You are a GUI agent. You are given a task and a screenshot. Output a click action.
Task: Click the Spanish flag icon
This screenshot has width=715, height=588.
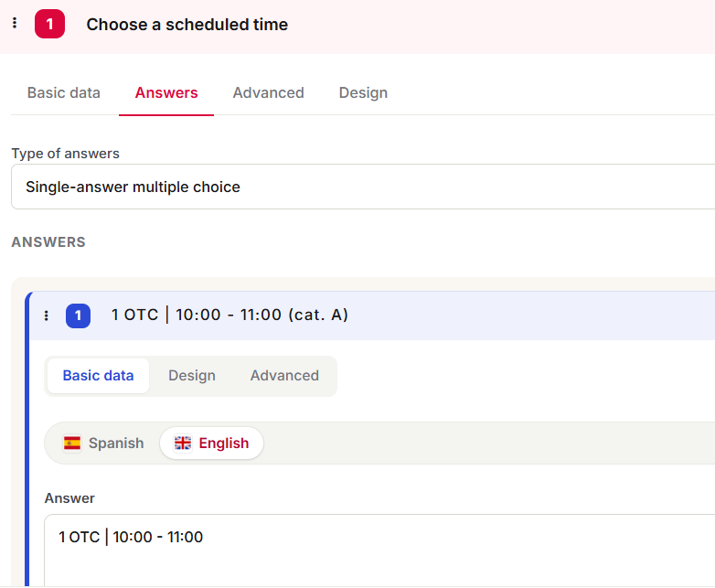coord(72,443)
